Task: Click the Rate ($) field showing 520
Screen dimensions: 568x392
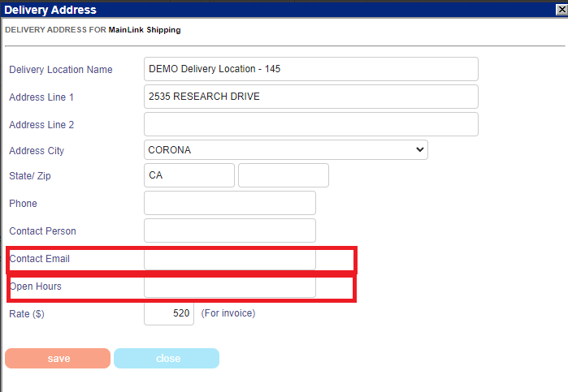Action: coord(169,313)
